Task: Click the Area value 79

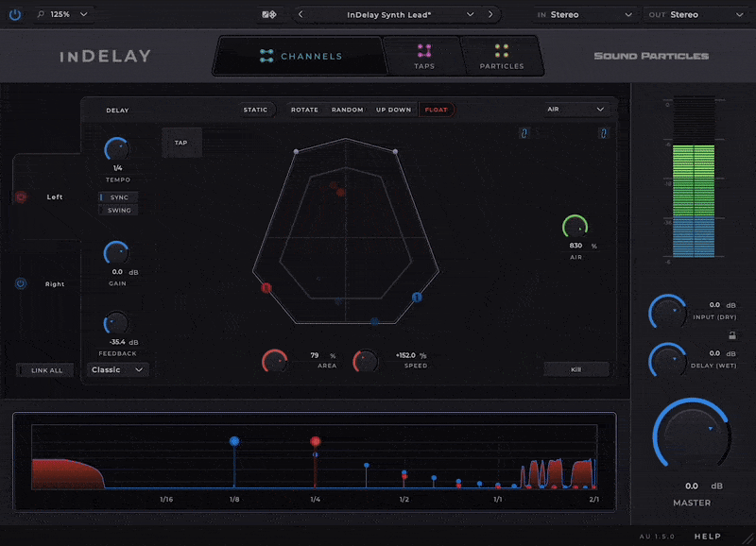Action: tap(315, 355)
